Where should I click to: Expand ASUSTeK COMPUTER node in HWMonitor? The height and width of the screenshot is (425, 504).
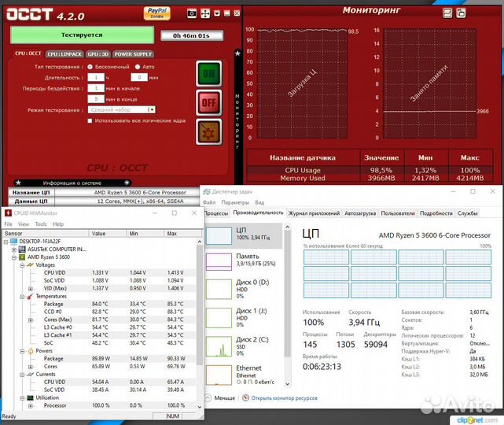pos(14,249)
